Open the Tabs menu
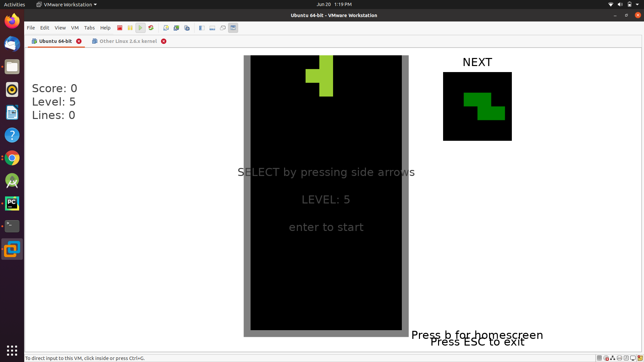The image size is (644, 362). click(x=89, y=28)
